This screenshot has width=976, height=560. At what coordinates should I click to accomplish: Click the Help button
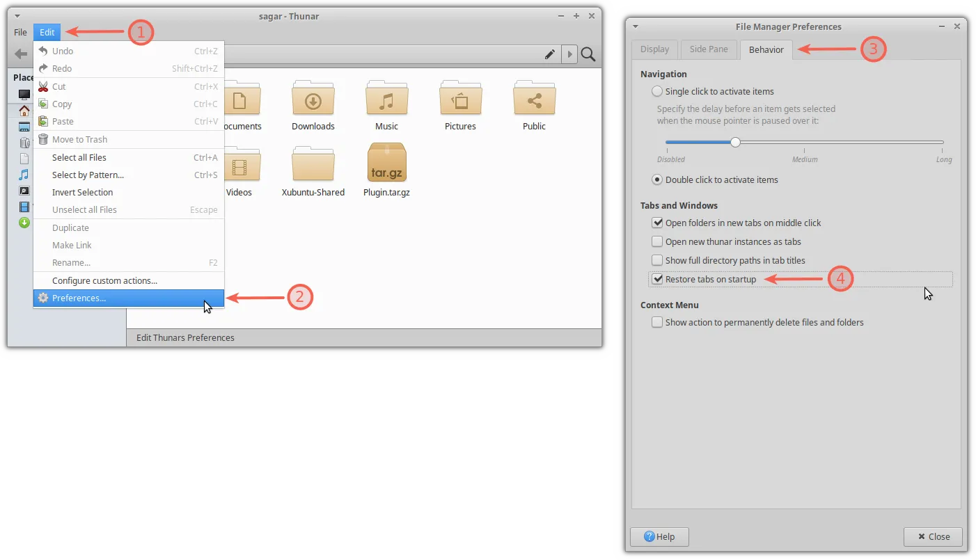tap(659, 536)
